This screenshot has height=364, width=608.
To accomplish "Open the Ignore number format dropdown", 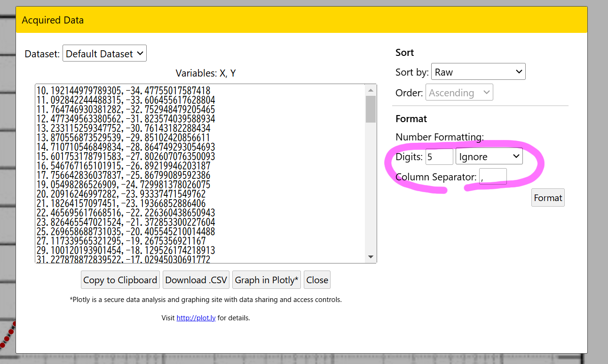I will pos(489,156).
